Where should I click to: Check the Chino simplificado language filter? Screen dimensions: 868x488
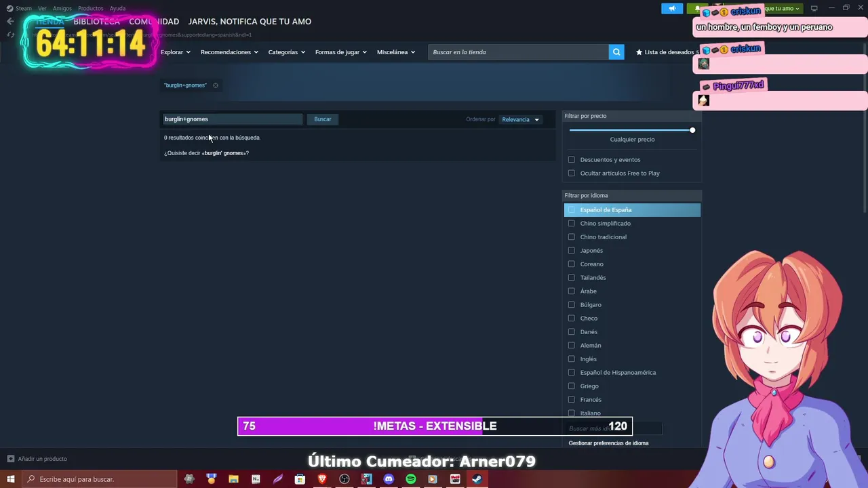tap(572, 224)
